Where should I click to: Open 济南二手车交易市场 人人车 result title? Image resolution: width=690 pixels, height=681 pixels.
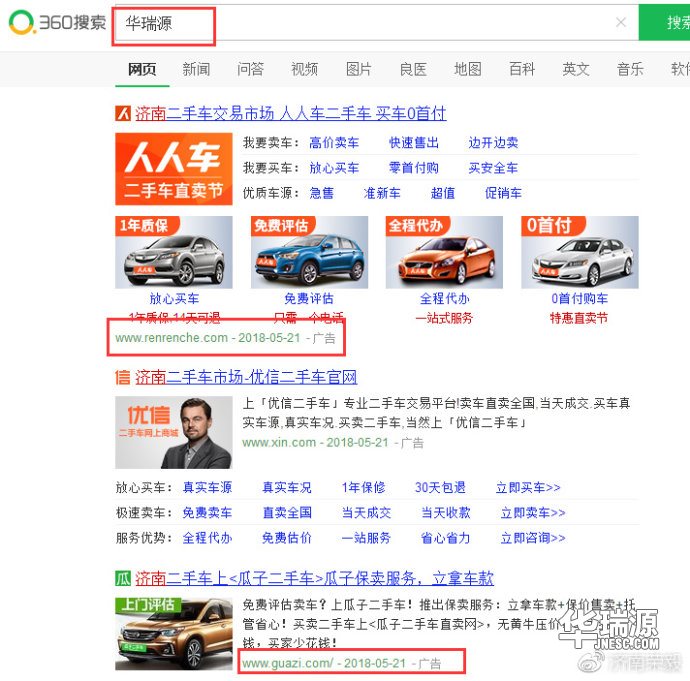(x=290, y=114)
